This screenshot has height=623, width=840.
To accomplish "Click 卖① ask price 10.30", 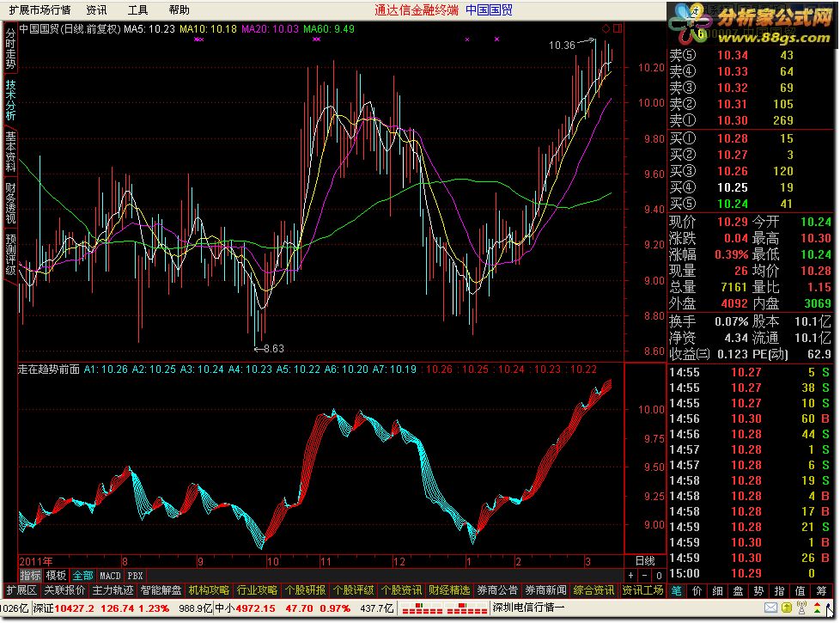I will 733,120.
